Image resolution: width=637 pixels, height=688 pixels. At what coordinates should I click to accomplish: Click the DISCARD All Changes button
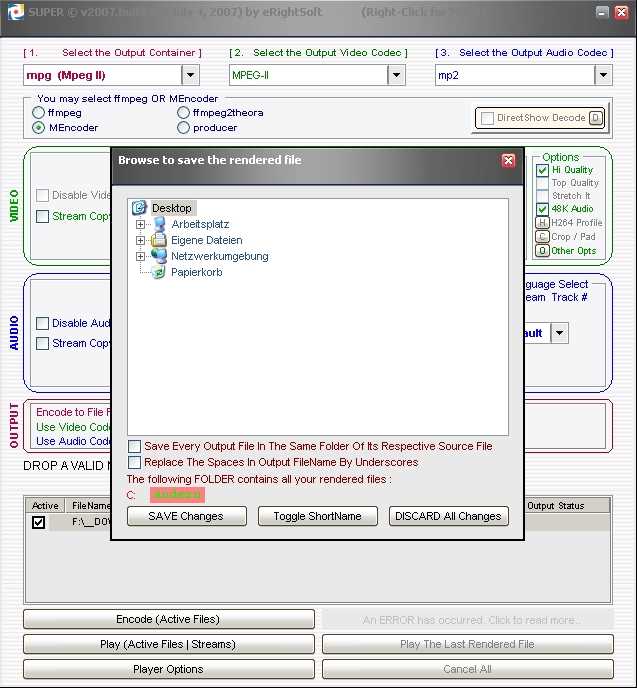point(450,516)
